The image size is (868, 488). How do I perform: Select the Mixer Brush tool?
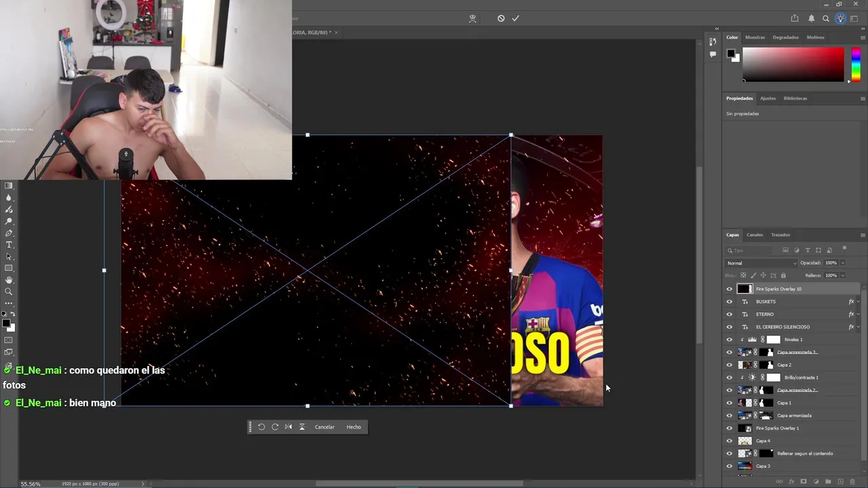click(9, 209)
